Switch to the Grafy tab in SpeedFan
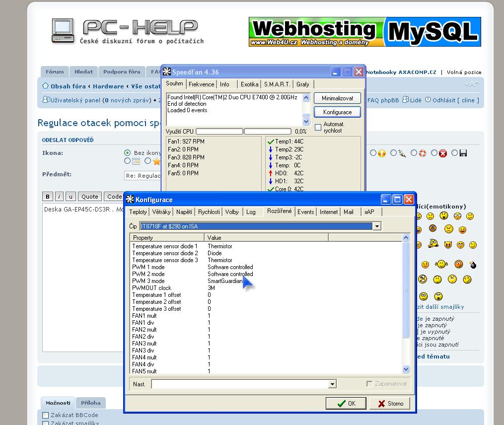The image size is (504, 425). (303, 84)
